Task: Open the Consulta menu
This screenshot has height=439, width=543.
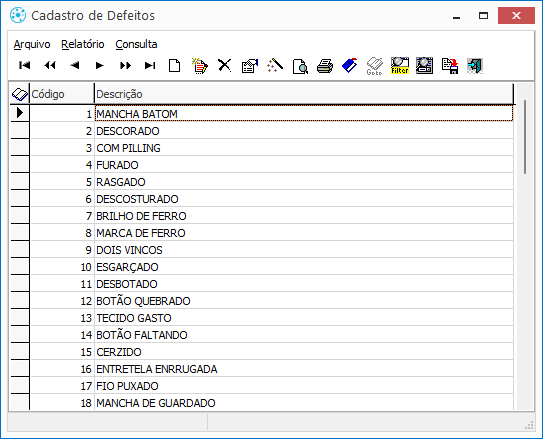Action: coord(136,44)
